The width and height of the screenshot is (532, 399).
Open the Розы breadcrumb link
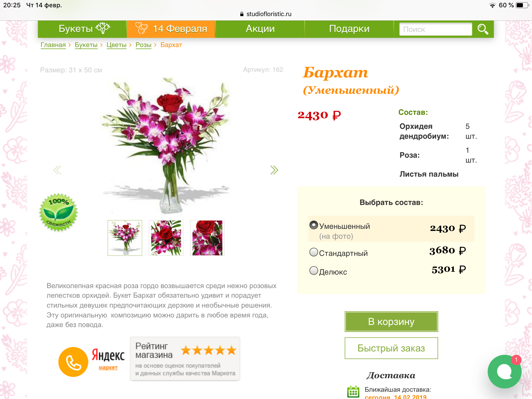click(x=143, y=45)
